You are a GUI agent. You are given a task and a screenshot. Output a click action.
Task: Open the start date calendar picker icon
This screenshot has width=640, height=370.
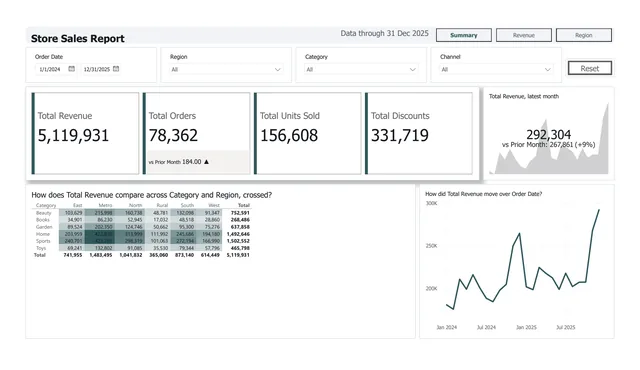coord(71,69)
